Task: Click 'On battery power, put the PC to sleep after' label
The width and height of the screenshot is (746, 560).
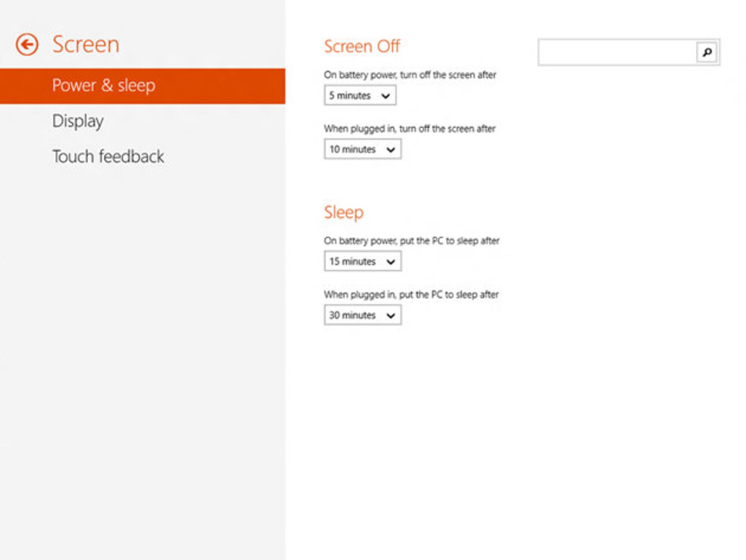Action: [x=411, y=241]
